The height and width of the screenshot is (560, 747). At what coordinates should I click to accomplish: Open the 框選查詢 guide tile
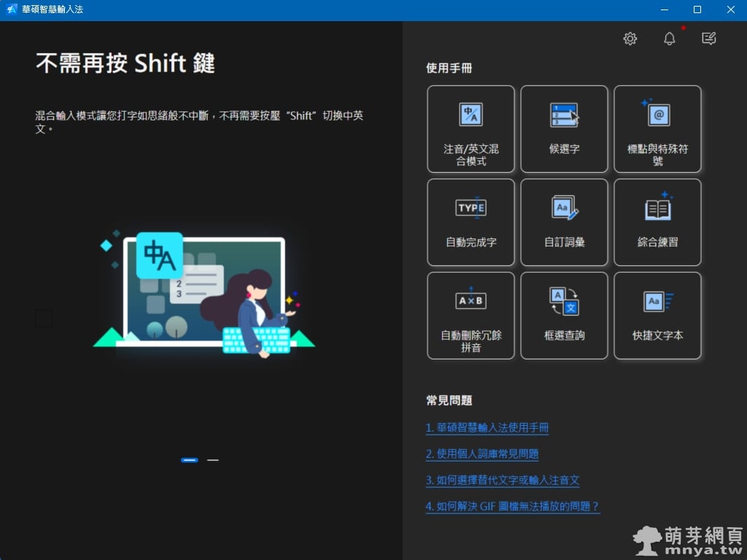tap(564, 316)
